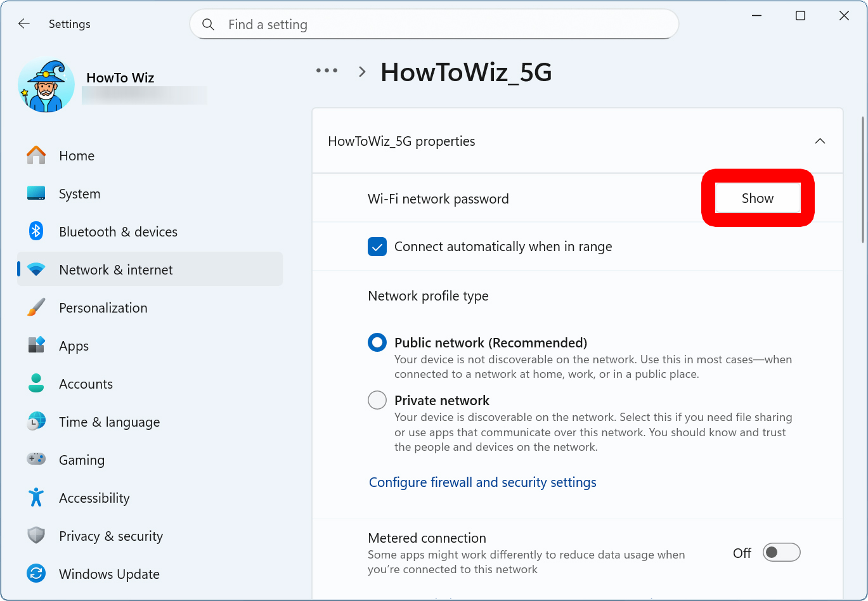This screenshot has width=868, height=601.
Task: Enable the Metered connection toggle
Action: (781, 552)
